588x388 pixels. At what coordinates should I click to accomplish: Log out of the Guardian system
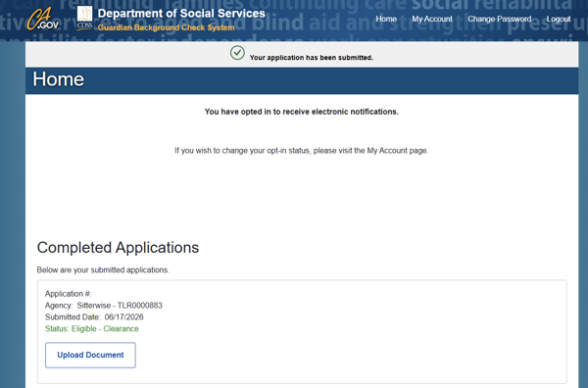[559, 19]
